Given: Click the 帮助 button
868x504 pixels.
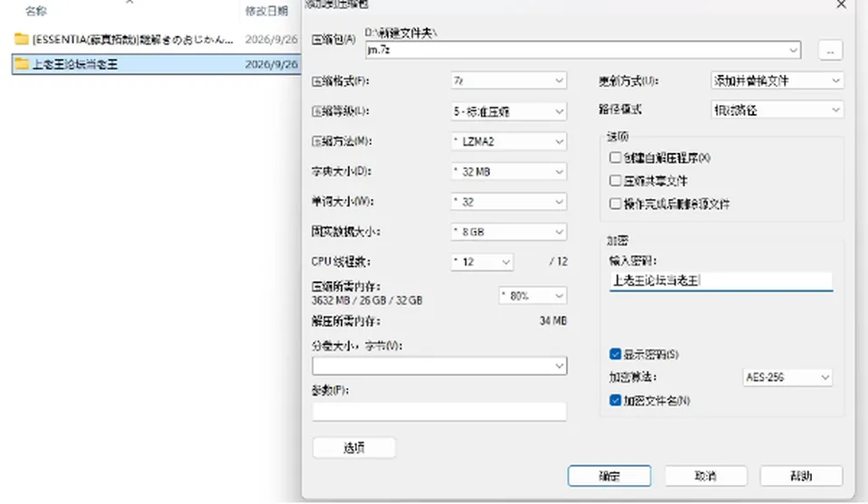Looking at the screenshot, I should [802, 476].
